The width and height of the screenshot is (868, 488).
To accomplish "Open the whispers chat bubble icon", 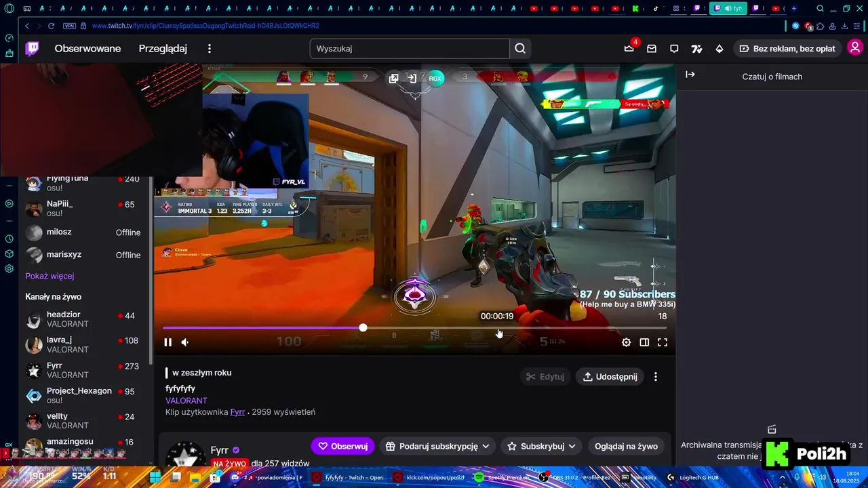I will point(674,49).
